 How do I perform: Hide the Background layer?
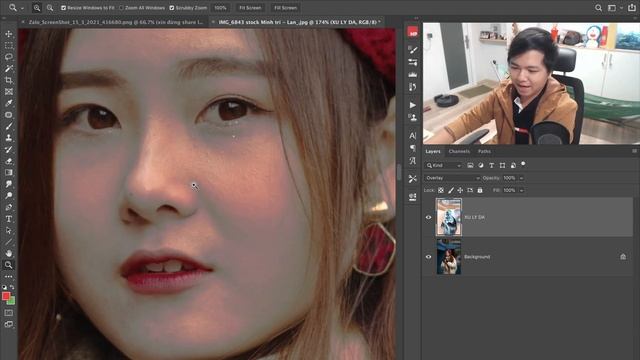coord(428,257)
